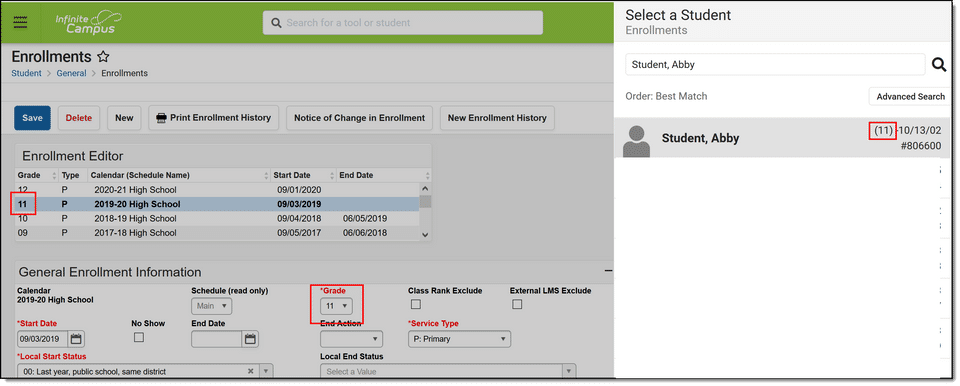Sort by the Calendar (Schedule Name) column
Screen dimensions: 960x386
[179, 175]
